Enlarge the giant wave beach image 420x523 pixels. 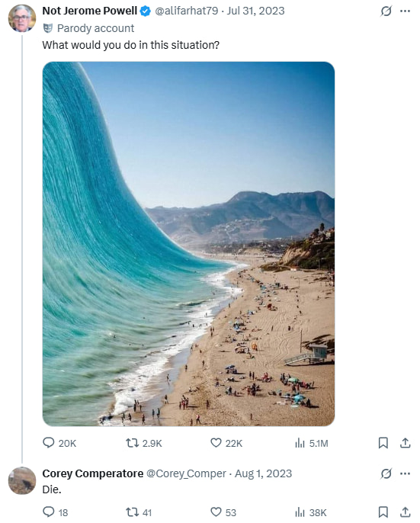[188, 244]
